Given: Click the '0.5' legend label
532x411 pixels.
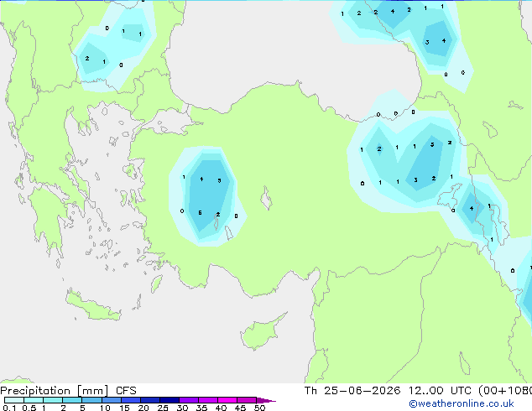Looking at the screenshot, I should 29,408.
